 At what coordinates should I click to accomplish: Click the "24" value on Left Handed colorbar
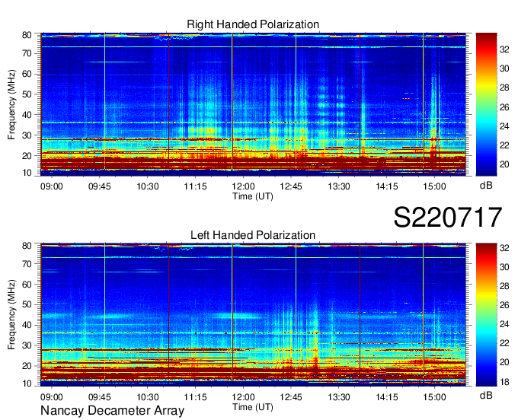504,325
